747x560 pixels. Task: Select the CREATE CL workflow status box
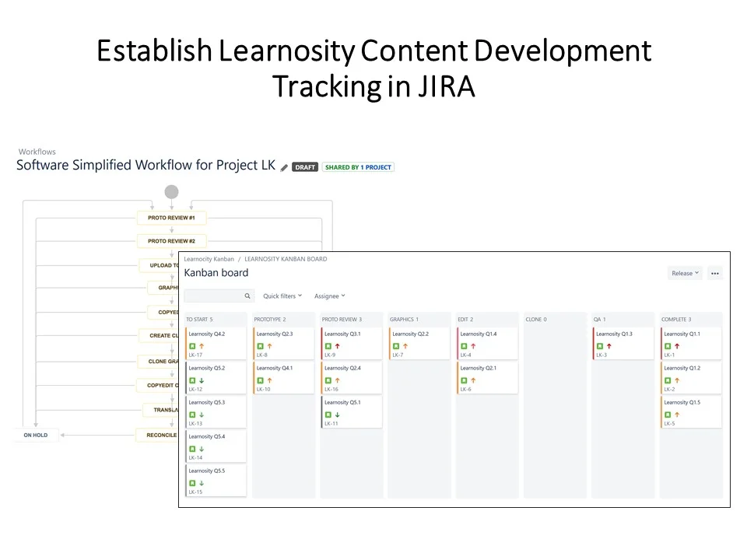(159, 336)
